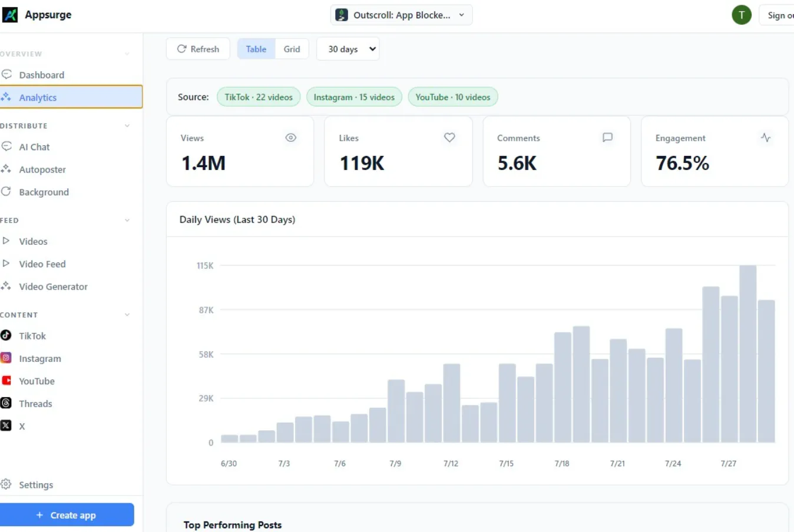Image resolution: width=794 pixels, height=532 pixels.
Task: Open the Outscroll app selector dropdown
Action: tap(401, 15)
